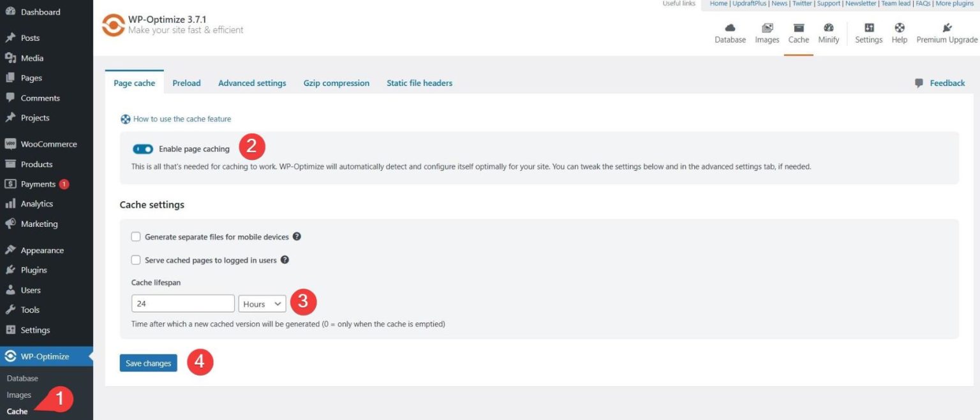The image size is (980, 420).
Task: Save the cache settings changes
Action: coord(148,363)
